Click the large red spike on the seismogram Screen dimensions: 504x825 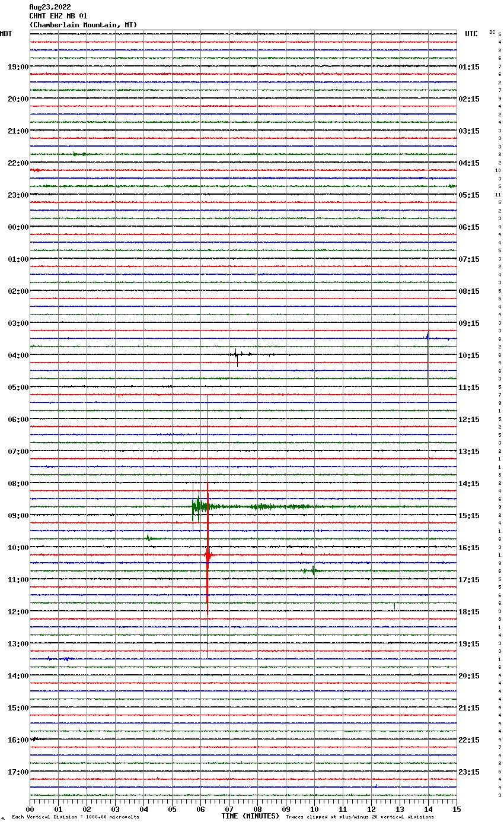coord(208,555)
